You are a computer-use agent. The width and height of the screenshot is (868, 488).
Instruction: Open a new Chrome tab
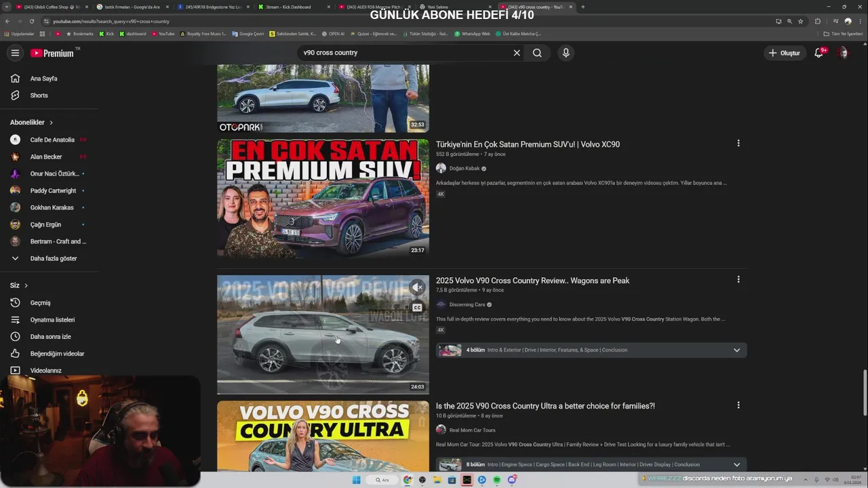(583, 7)
